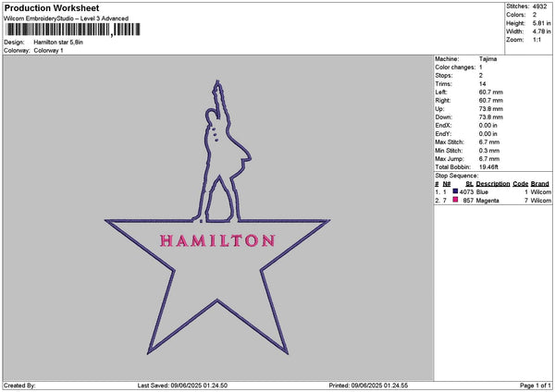Click the Min Stitch value "0.3 mm"
The image size is (555, 392).
click(489, 151)
